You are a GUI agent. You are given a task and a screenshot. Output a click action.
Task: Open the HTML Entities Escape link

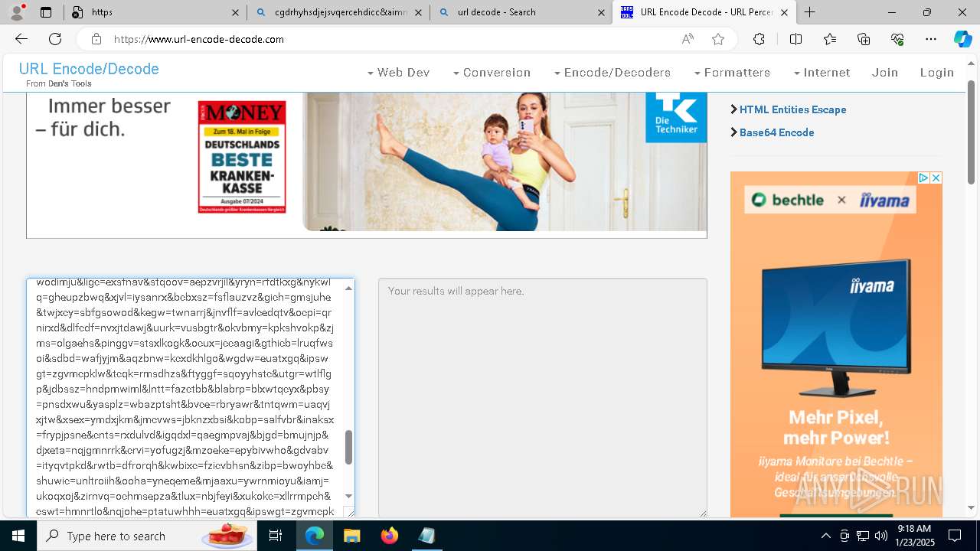792,109
